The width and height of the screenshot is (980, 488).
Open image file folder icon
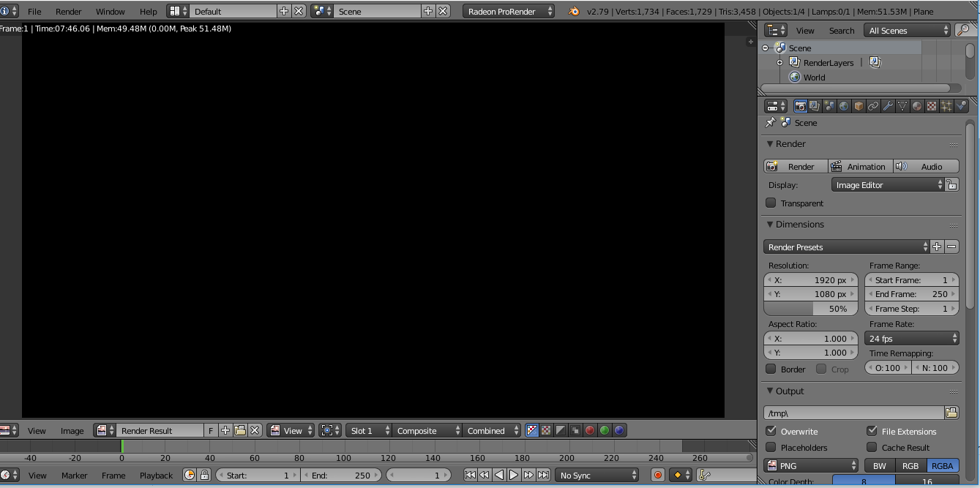click(x=240, y=431)
